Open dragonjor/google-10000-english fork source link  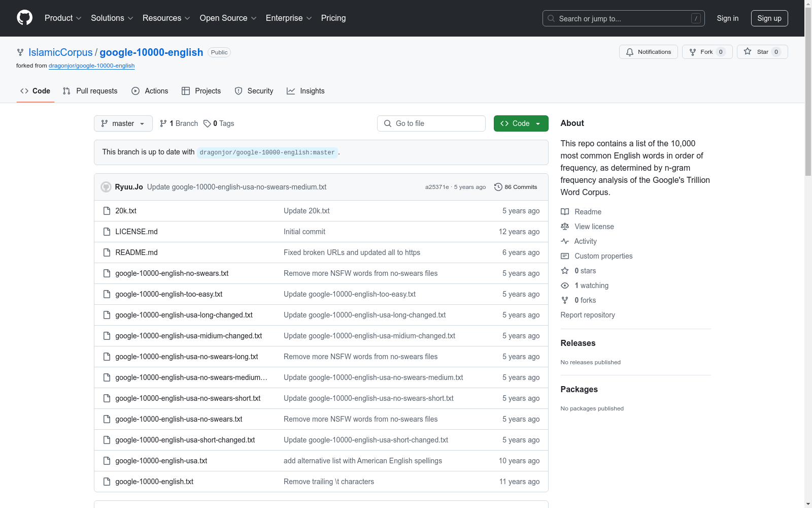coord(91,66)
